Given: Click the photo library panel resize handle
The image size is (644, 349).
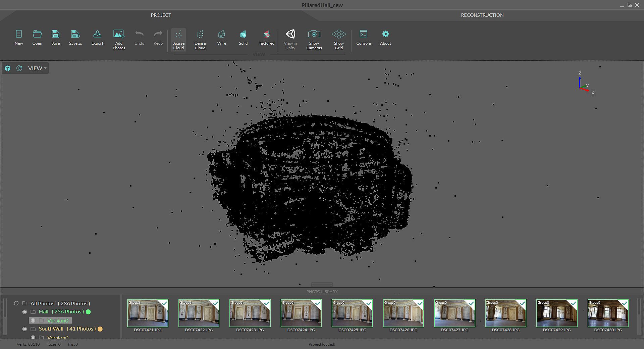Looking at the screenshot, I should click(x=322, y=285).
